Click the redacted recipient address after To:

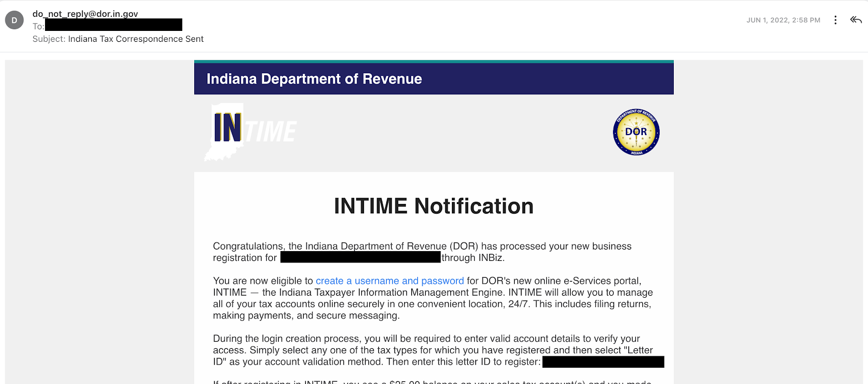[113, 25]
